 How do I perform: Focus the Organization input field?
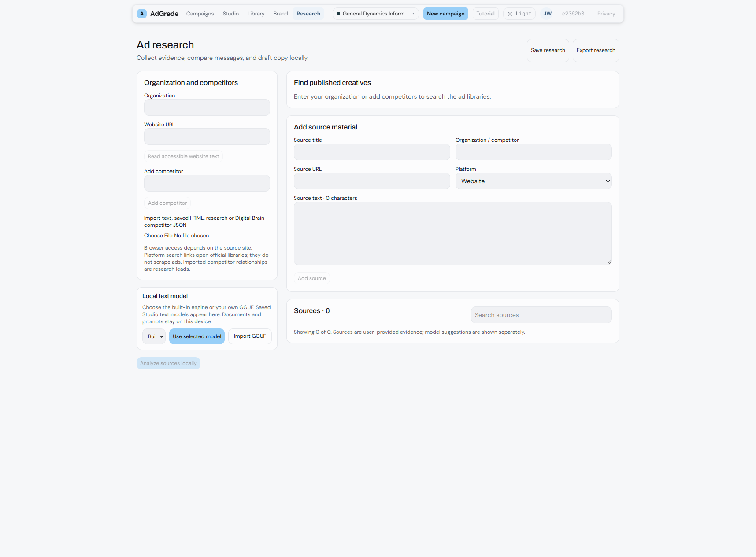point(207,107)
